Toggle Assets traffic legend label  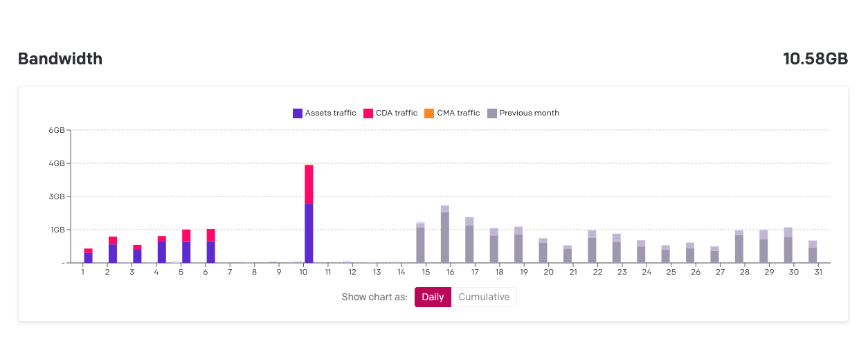(x=330, y=113)
